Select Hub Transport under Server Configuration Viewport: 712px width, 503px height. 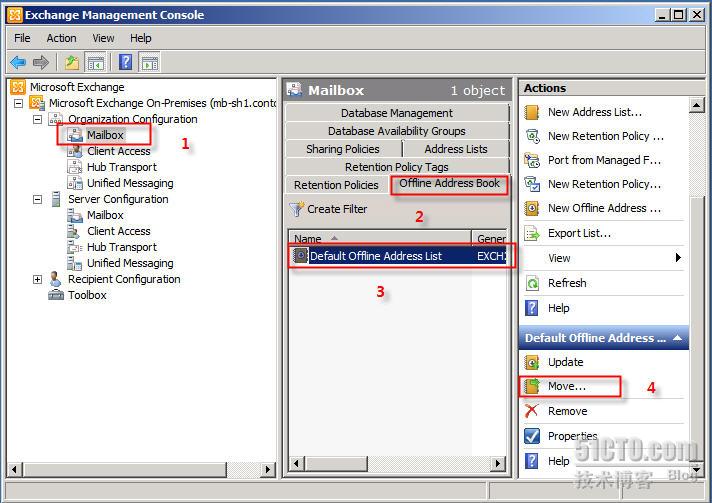122,247
